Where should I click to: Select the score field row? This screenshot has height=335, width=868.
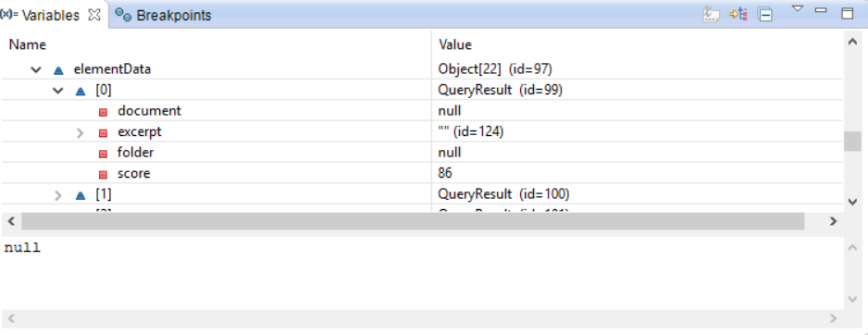pyautogui.click(x=422, y=173)
